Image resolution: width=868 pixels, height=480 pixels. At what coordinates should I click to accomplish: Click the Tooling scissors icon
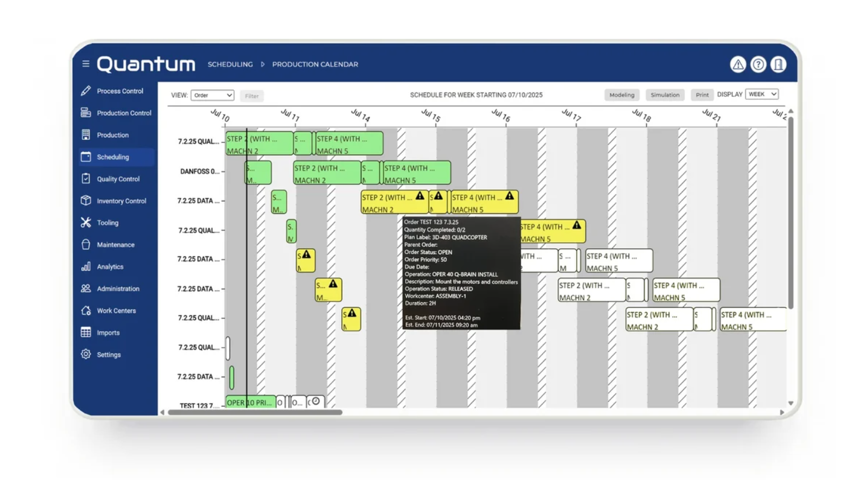pyautogui.click(x=86, y=223)
